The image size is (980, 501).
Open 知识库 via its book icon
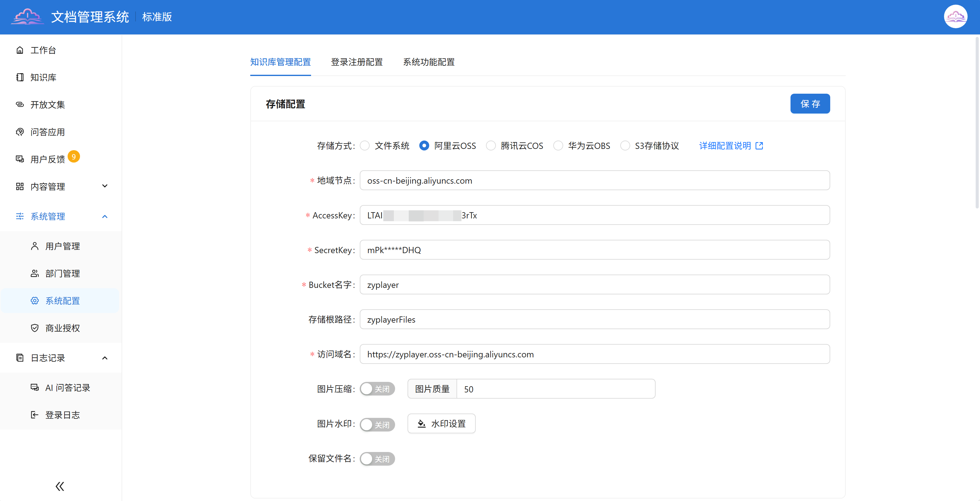(x=20, y=78)
